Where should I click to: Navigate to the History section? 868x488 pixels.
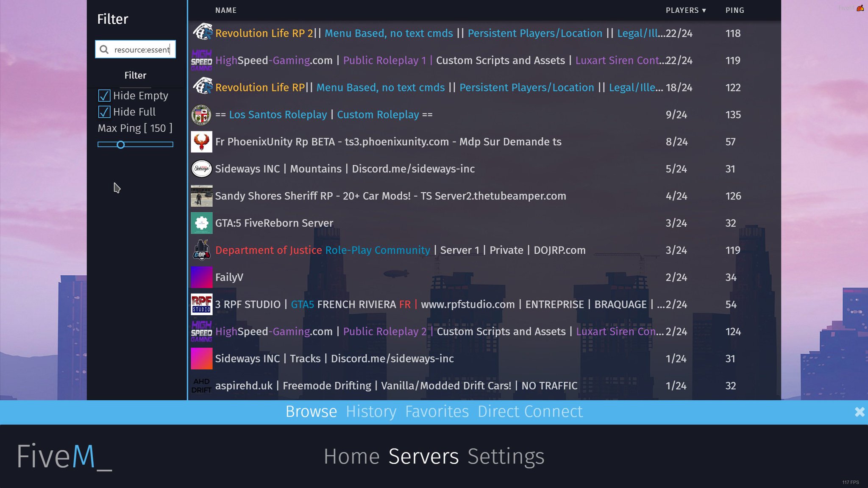(x=371, y=412)
